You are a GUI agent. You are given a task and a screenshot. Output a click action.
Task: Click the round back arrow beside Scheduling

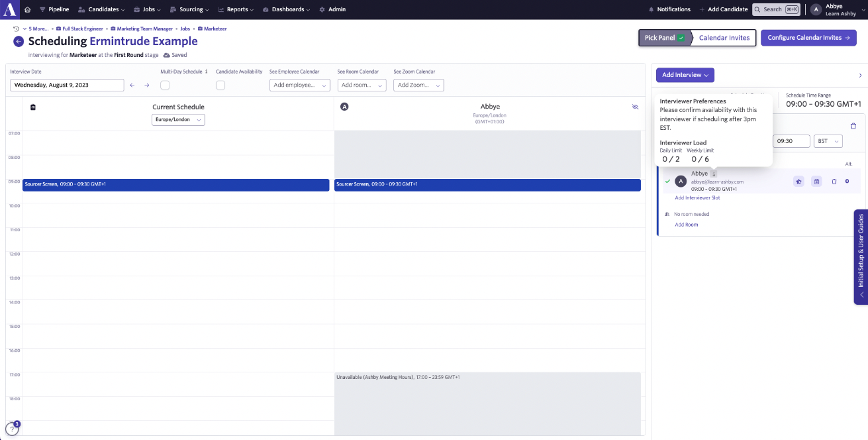pyautogui.click(x=19, y=41)
